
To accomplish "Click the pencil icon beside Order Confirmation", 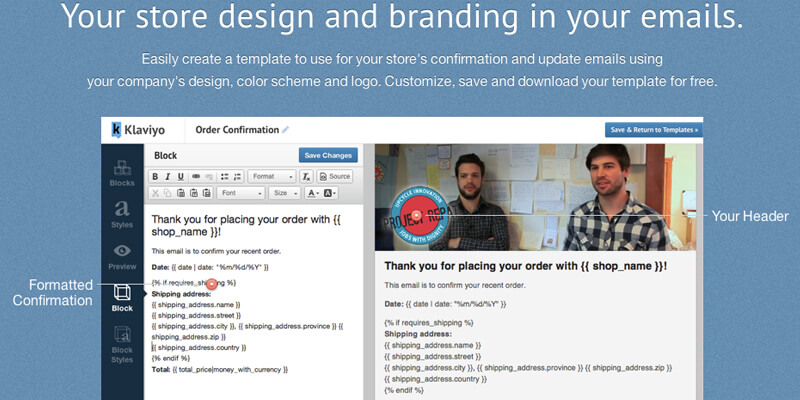I will pos(285,129).
